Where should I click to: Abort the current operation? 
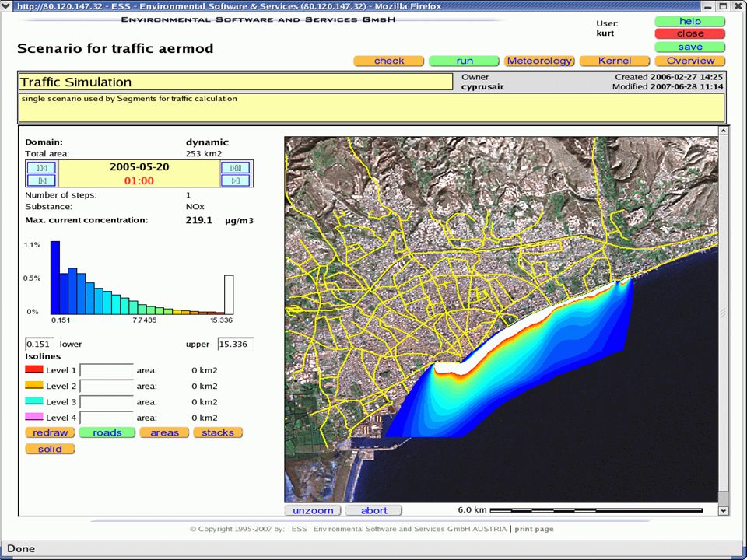pyautogui.click(x=374, y=510)
